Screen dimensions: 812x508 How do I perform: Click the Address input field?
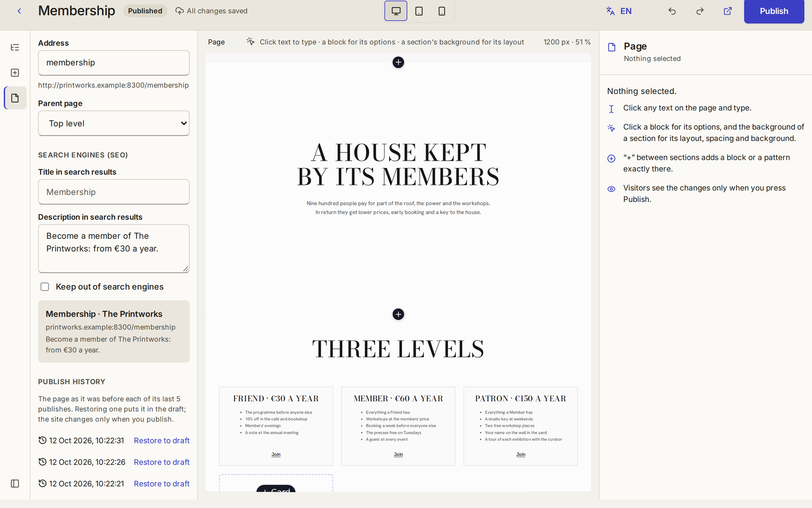pyautogui.click(x=114, y=63)
